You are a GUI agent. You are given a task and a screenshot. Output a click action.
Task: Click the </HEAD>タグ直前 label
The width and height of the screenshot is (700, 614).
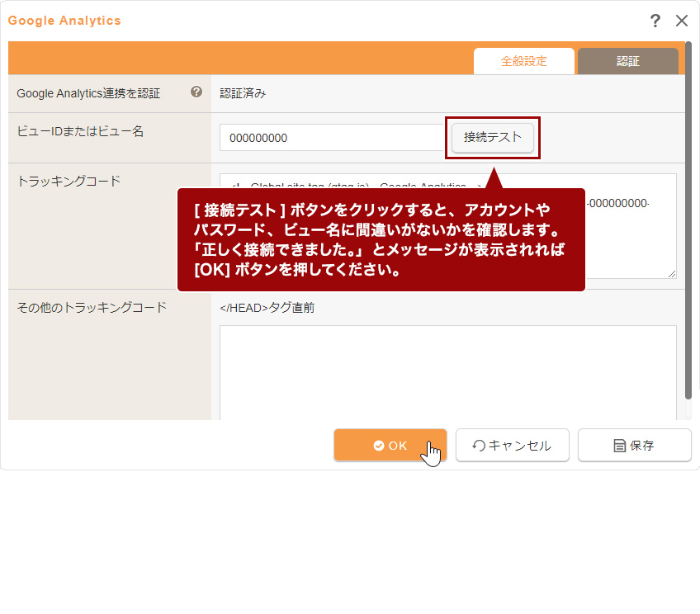(x=267, y=308)
